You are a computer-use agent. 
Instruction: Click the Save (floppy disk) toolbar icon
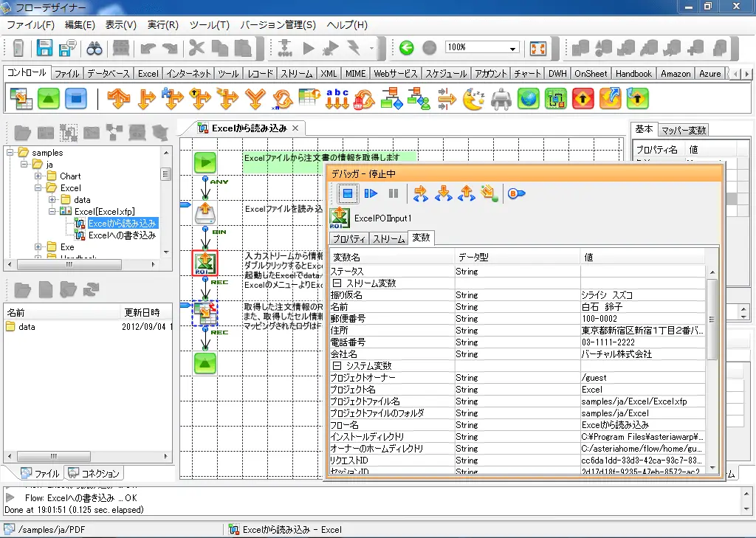44,48
